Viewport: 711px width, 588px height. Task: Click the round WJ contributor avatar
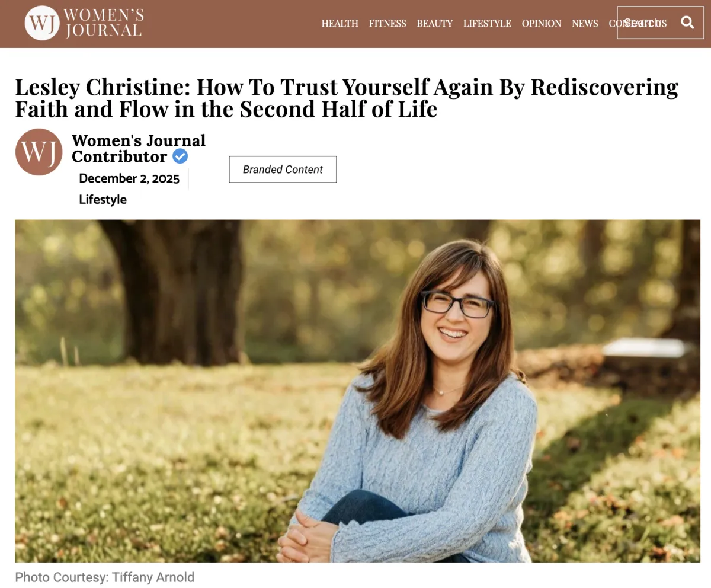(39, 152)
